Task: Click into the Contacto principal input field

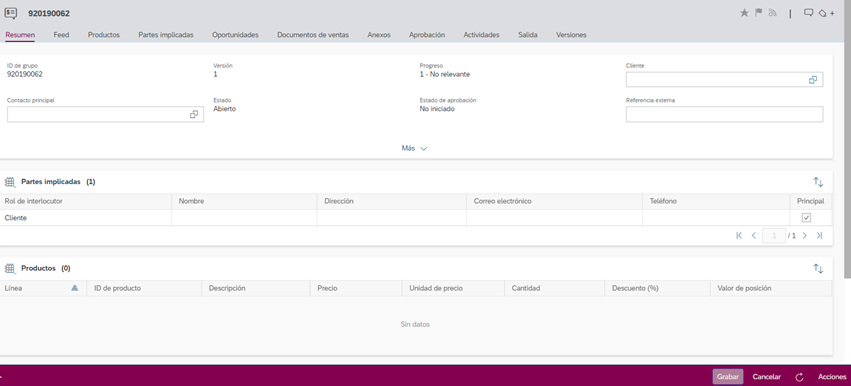Action: point(105,115)
